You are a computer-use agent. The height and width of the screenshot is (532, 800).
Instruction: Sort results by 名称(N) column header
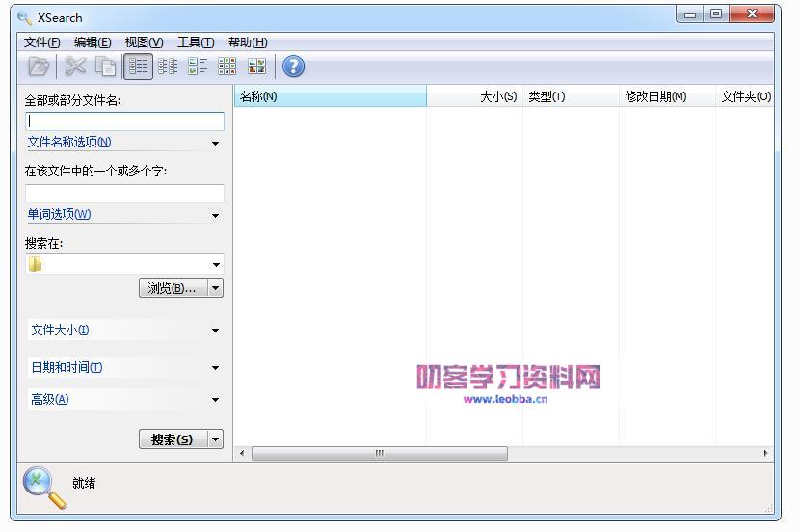click(x=331, y=96)
